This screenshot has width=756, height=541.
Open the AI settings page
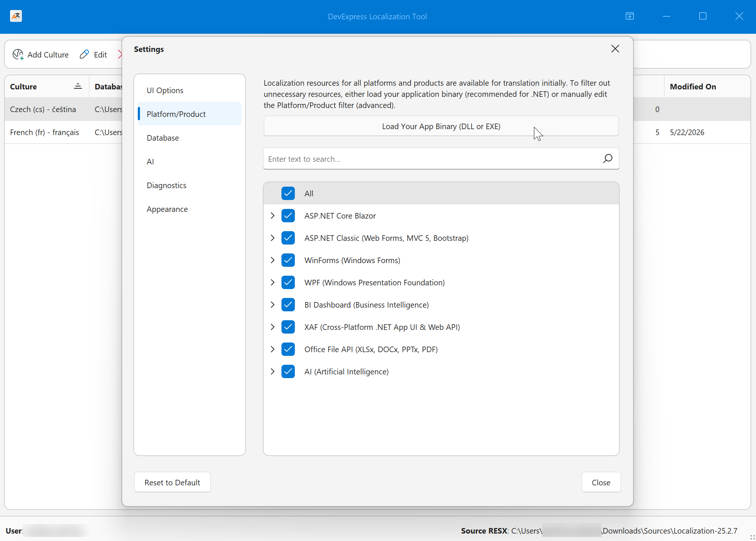click(x=189, y=161)
